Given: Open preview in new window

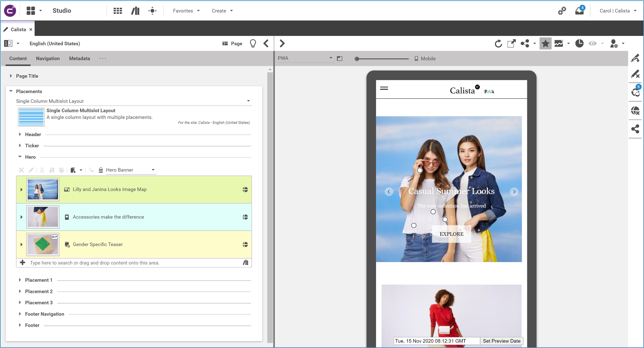Looking at the screenshot, I should (x=511, y=43).
